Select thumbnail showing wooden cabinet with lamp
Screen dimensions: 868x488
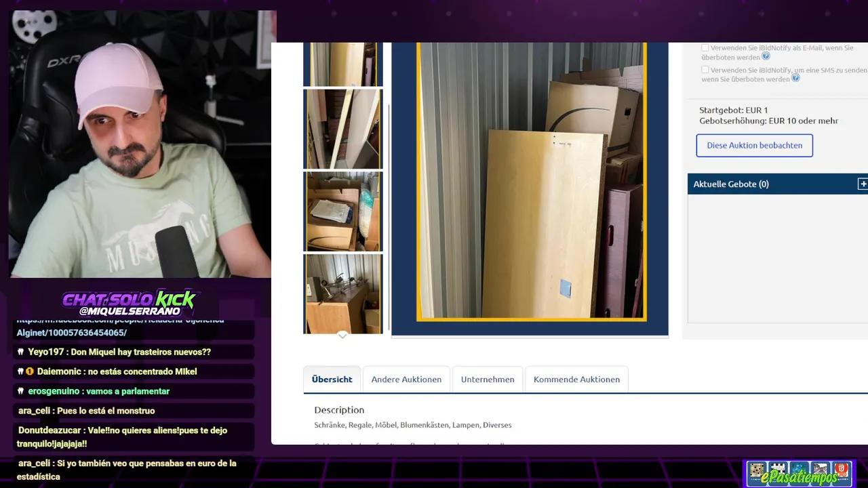[x=343, y=294]
